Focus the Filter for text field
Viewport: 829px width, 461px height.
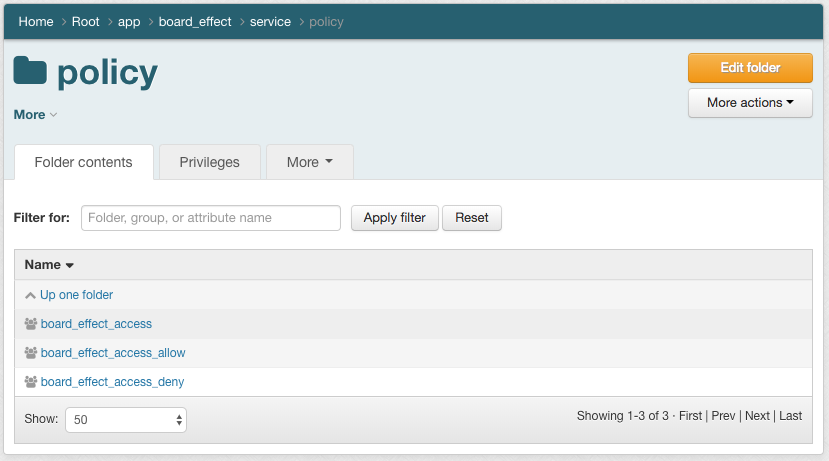pos(210,218)
